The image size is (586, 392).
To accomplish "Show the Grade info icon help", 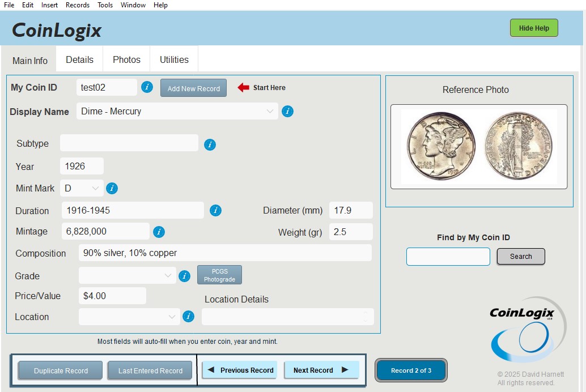I will tap(185, 276).
